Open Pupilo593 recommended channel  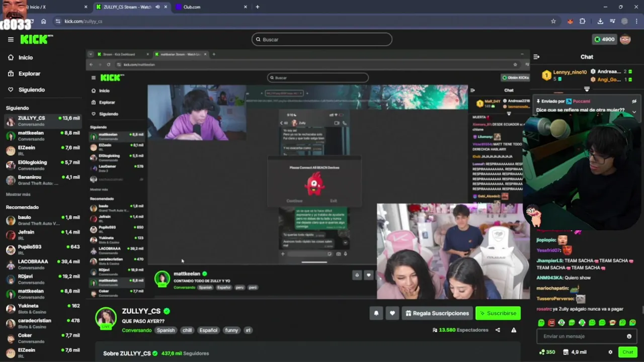[x=43, y=249]
